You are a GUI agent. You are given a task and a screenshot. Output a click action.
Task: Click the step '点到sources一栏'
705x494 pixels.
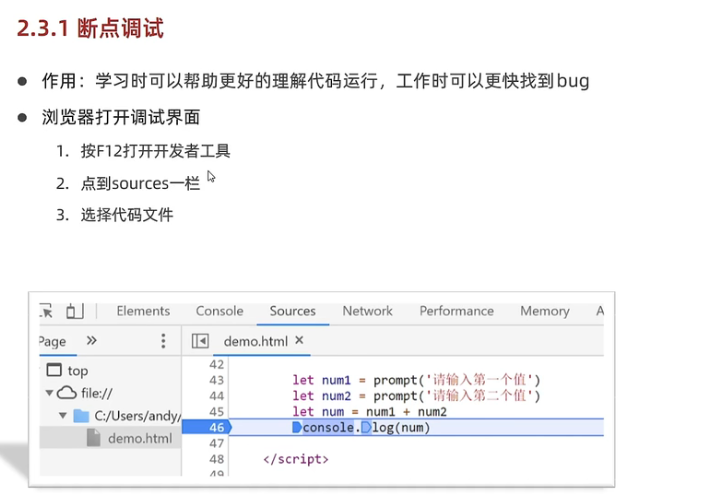pos(140,183)
